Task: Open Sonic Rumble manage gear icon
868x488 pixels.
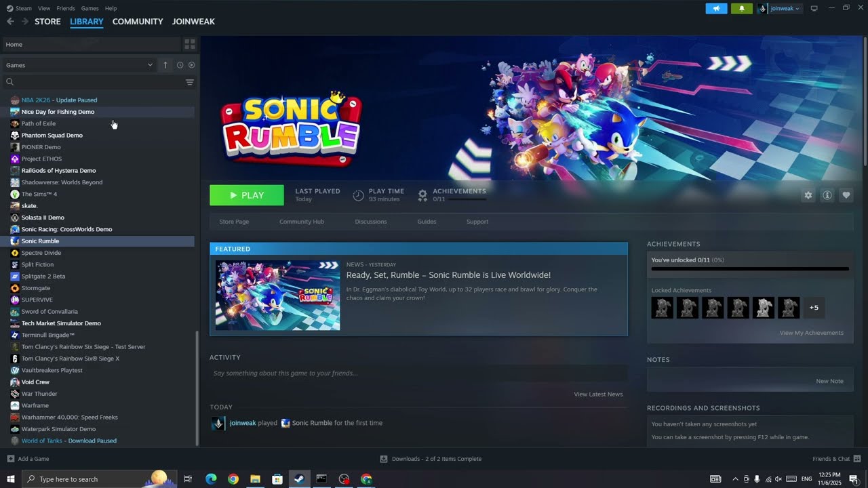Action: click(x=808, y=195)
